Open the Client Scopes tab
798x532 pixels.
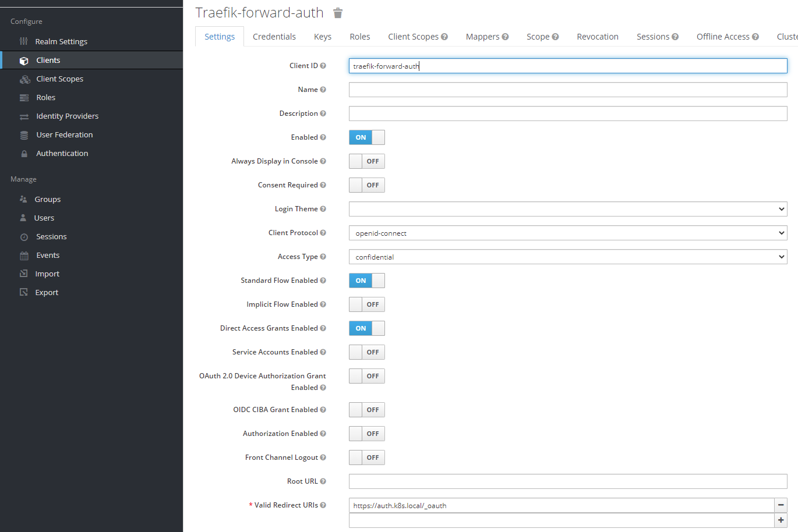418,37
